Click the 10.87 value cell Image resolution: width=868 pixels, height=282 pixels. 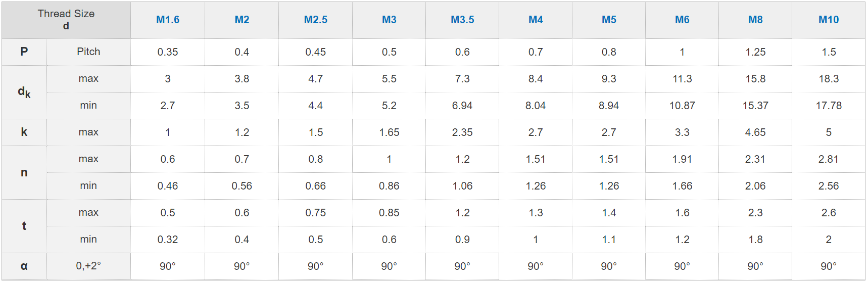click(x=682, y=106)
